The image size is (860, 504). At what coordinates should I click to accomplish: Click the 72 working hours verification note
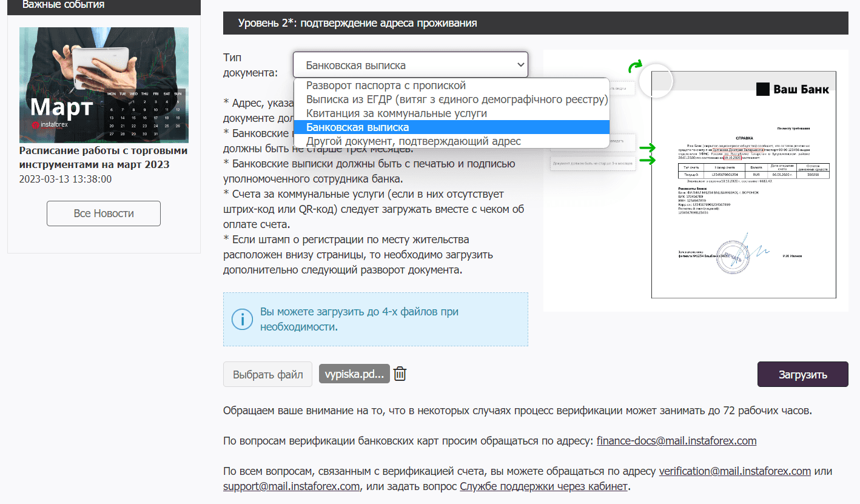(517, 411)
